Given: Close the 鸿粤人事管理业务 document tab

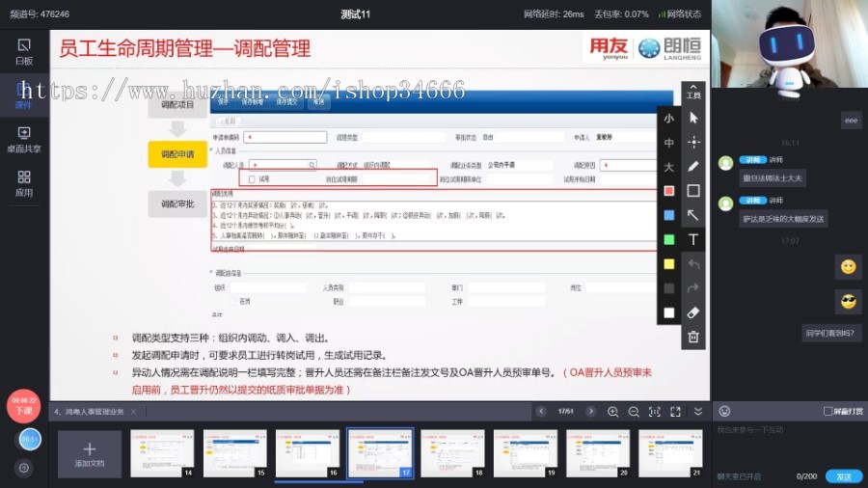Looking at the screenshot, I should (x=133, y=412).
